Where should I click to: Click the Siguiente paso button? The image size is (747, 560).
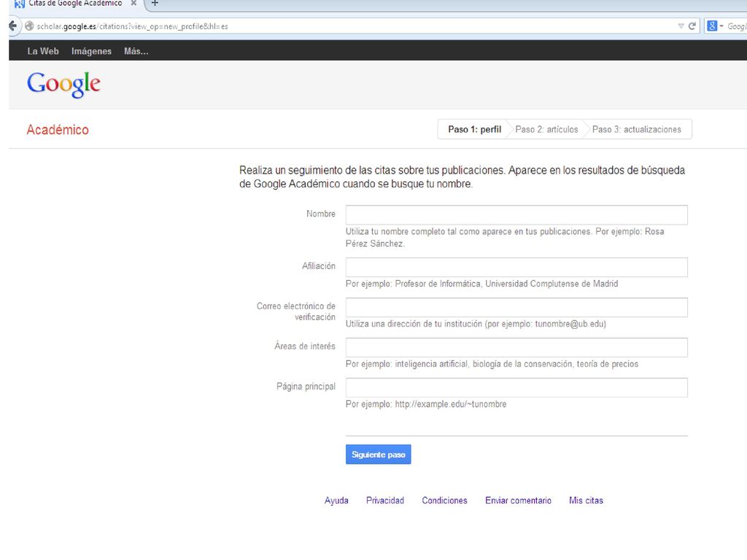(x=379, y=454)
